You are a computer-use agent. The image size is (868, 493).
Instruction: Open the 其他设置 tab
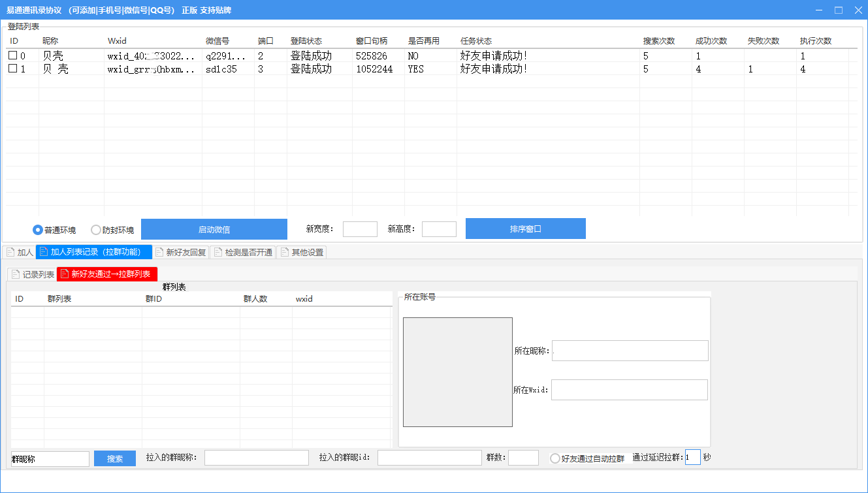(300, 252)
